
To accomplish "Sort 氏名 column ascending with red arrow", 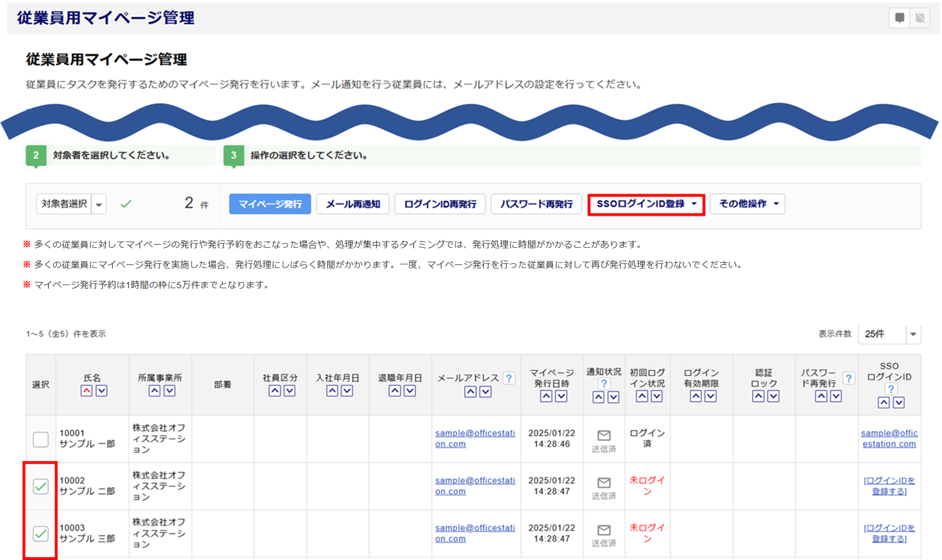I will pos(86,391).
